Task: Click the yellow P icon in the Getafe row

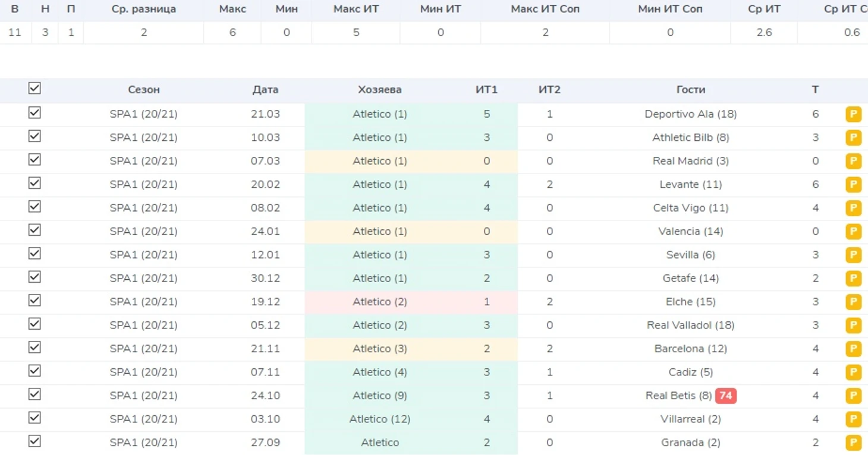Action: click(x=853, y=279)
